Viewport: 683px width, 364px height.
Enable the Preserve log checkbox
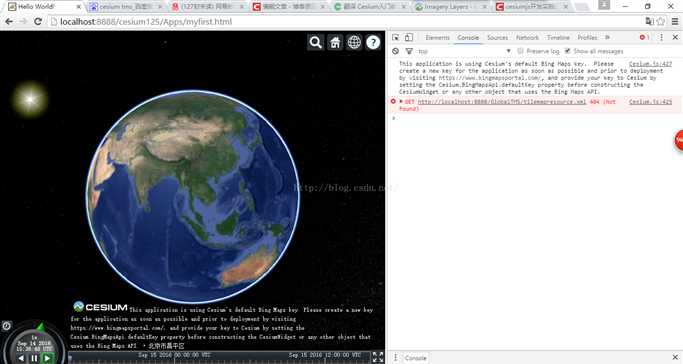click(x=520, y=51)
